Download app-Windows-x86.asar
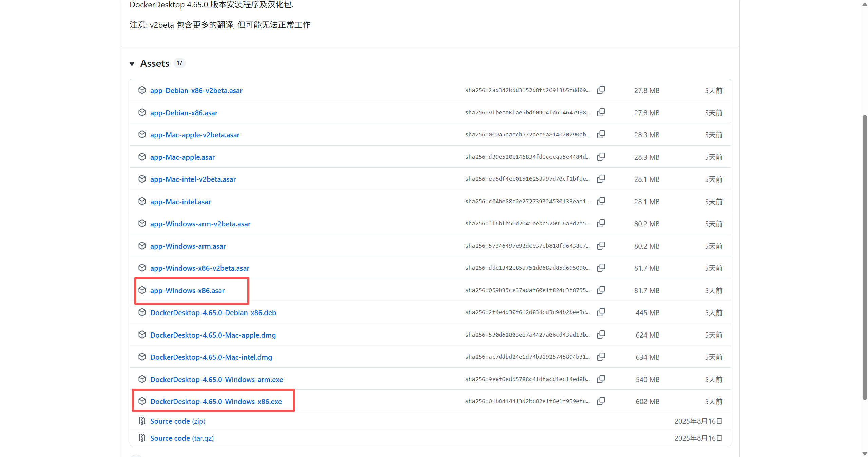Viewport: 868px width, 457px height. click(x=187, y=291)
